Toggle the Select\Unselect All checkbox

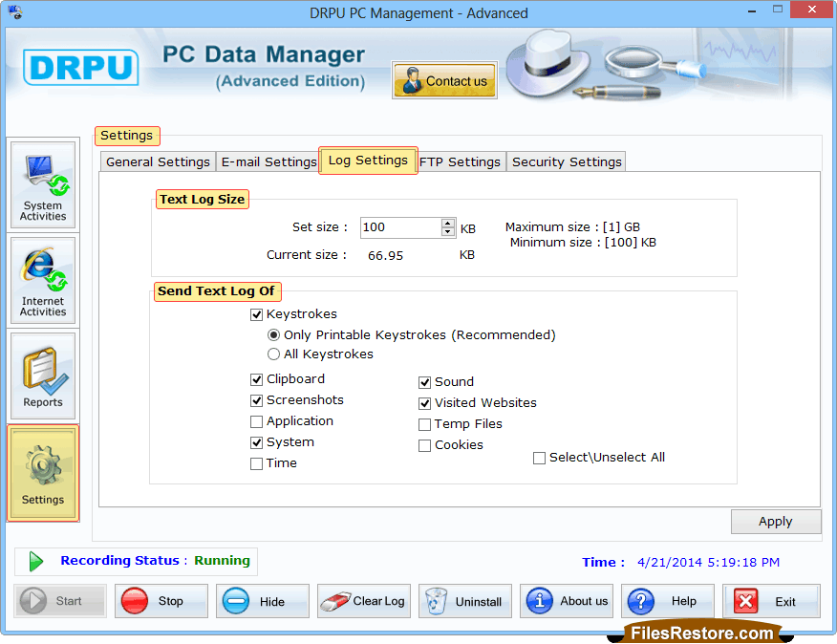[539, 459]
